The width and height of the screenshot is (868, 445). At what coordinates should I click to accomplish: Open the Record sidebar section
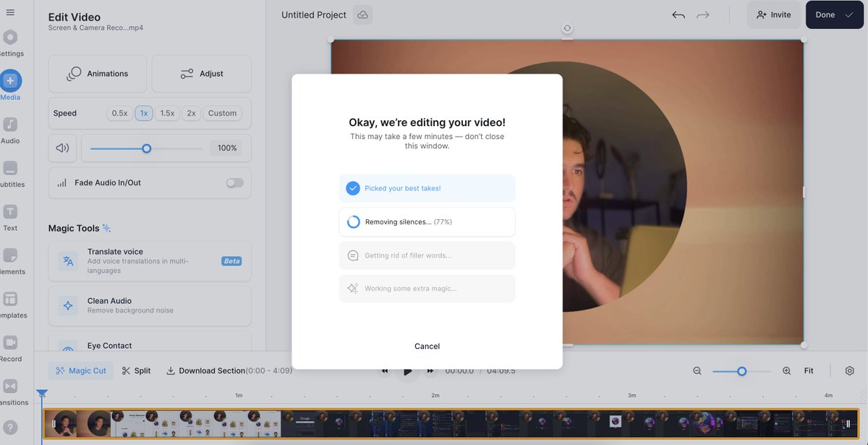point(10,349)
